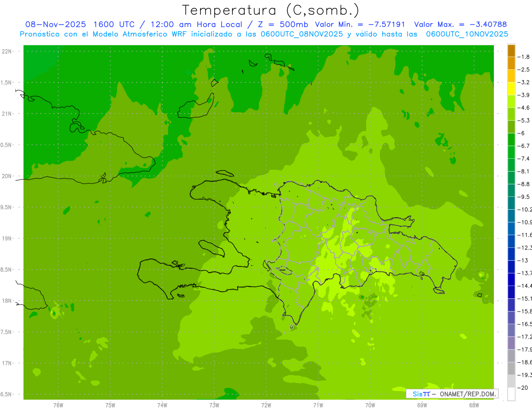532x411 pixels.
Task: Click the -1.8 colorbar label
Action: [524, 57]
